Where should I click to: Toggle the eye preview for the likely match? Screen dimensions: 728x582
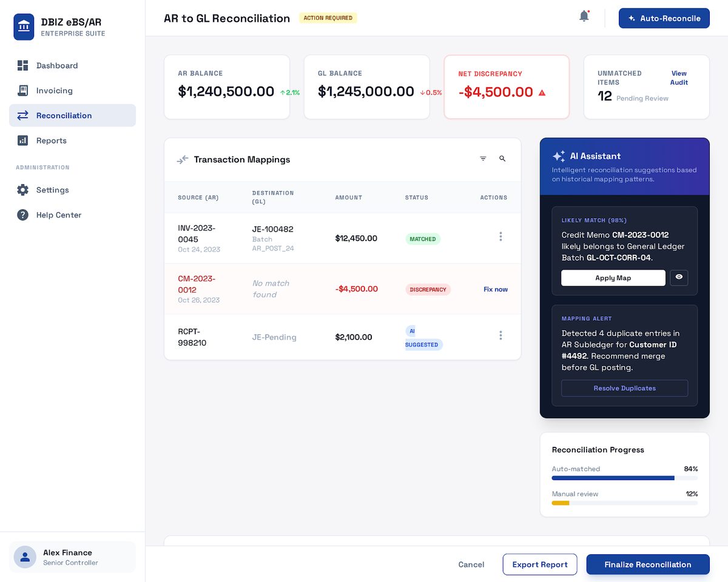(x=679, y=278)
